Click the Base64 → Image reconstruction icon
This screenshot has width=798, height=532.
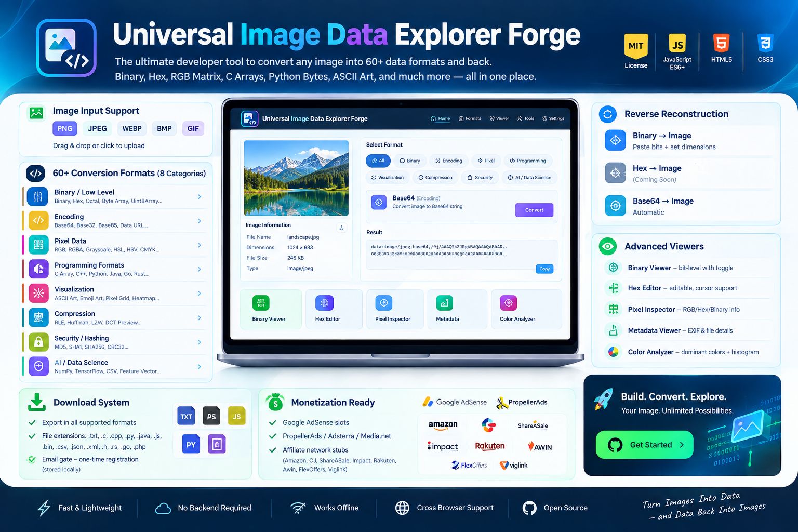tap(615, 206)
